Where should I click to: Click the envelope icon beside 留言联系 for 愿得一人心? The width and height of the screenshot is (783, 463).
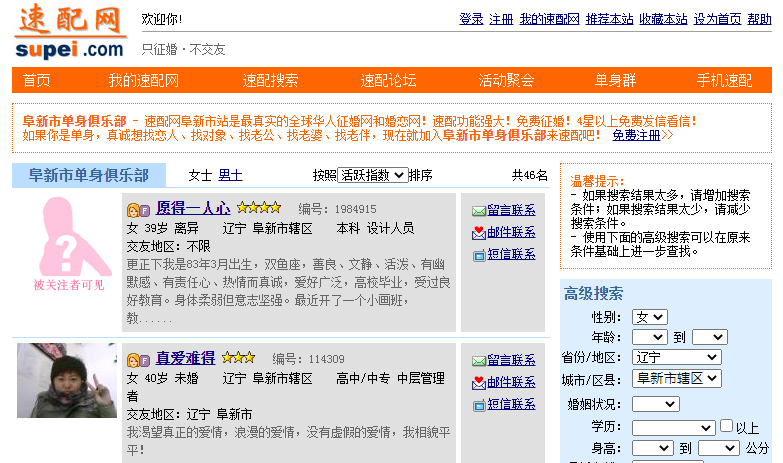[479, 211]
